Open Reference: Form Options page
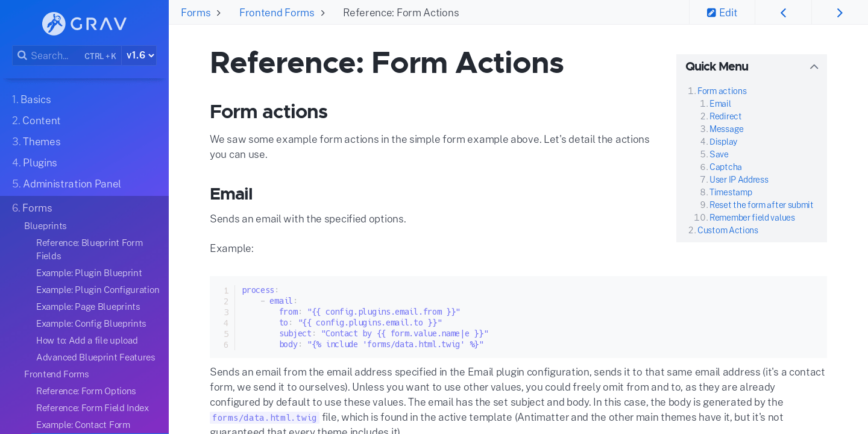The image size is (868, 434). pos(86,391)
